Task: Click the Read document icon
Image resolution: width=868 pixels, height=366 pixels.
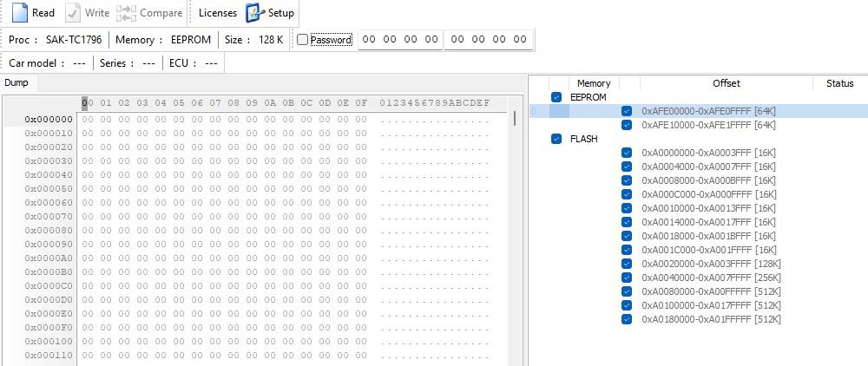Action: click(x=19, y=13)
